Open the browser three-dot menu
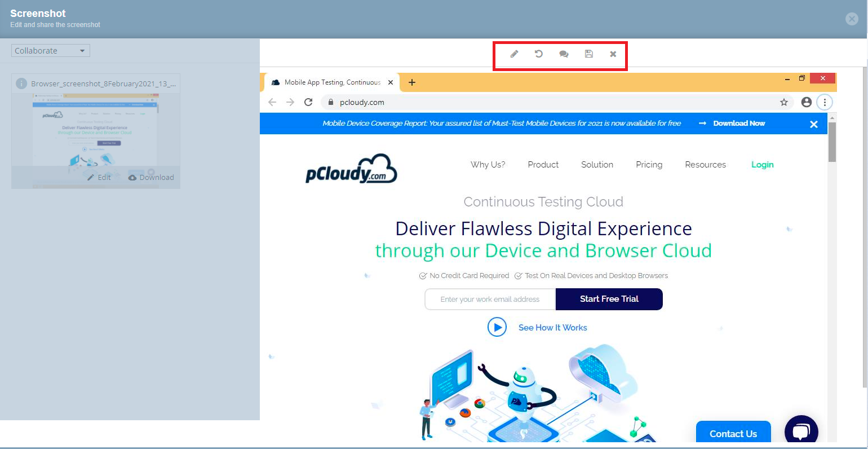The height and width of the screenshot is (449, 868). [825, 102]
